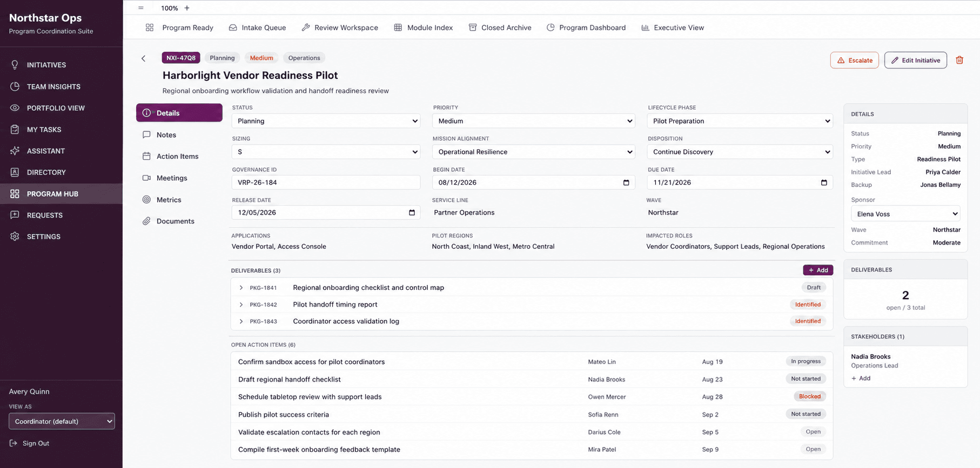
Task: Click the Governance ID input field
Action: tap(326, 182)
